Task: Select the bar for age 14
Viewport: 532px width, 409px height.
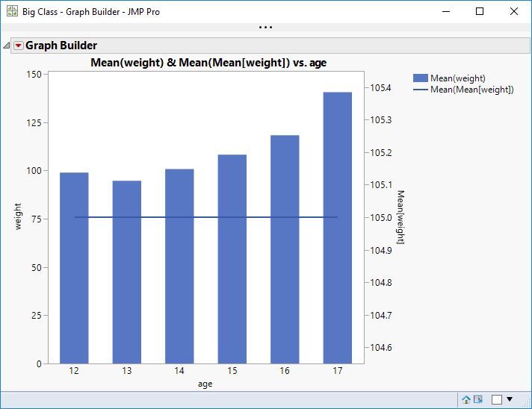Action: [x=179, y=266]
